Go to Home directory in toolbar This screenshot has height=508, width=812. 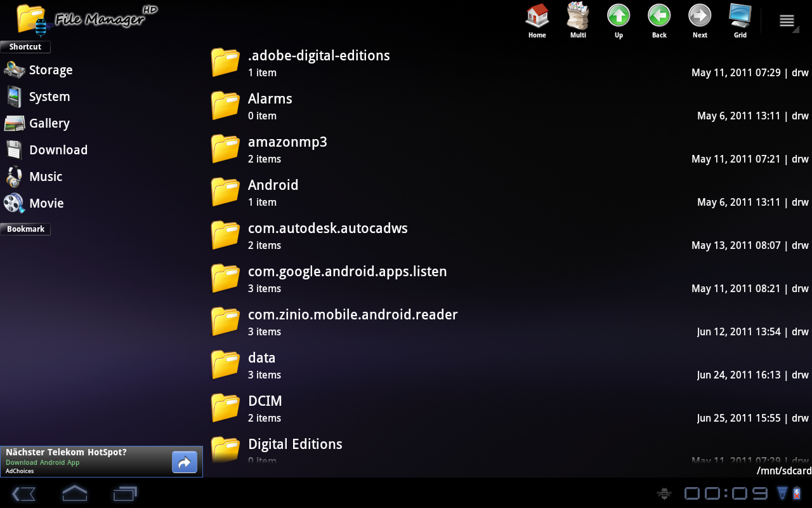[x=537, y=21]
